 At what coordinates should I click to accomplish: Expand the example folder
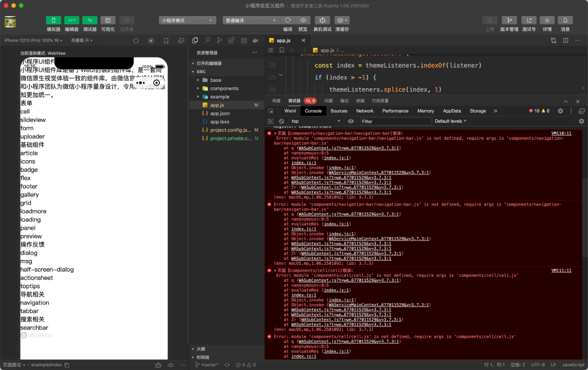tap(227, 97)
